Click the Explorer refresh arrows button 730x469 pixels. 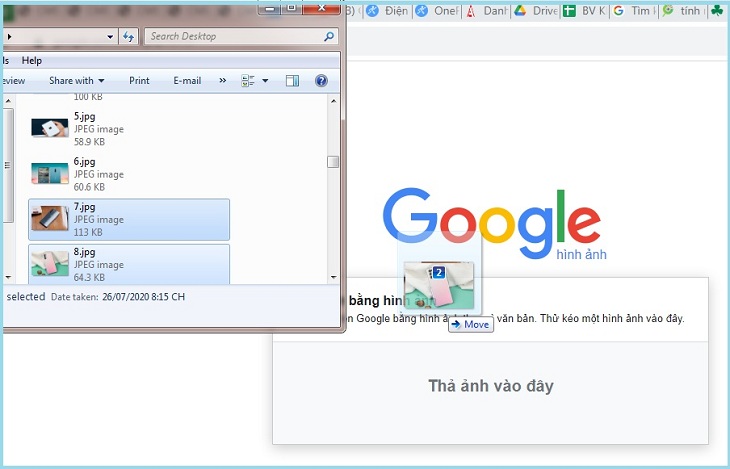pos(128,36)
